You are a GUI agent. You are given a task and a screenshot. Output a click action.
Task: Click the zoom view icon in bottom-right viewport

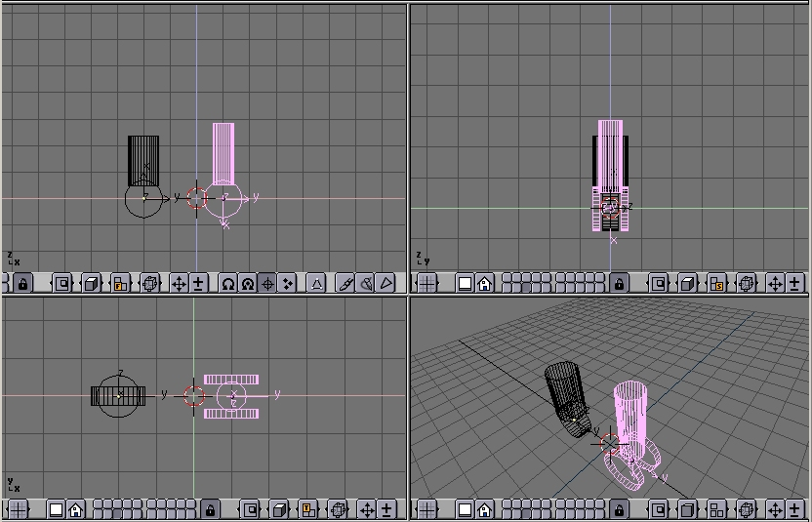(x=794, y=509)
